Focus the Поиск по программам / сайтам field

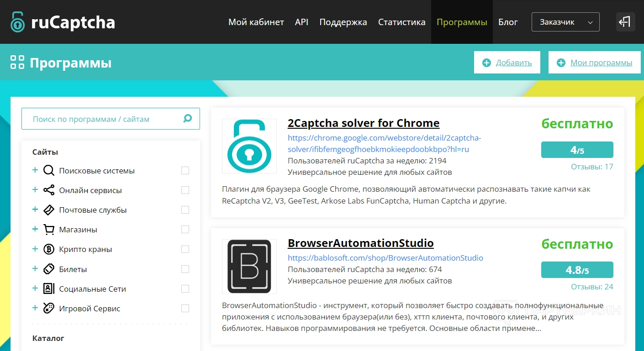point(111,119)
